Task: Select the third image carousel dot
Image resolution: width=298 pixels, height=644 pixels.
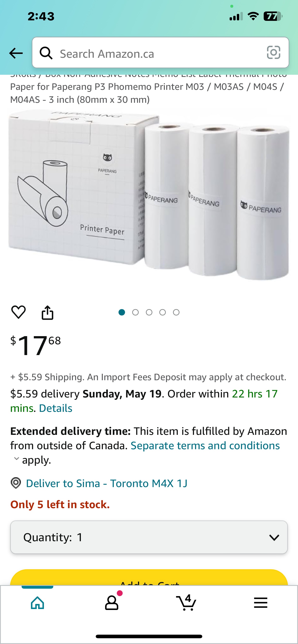Action: tap(149, 312)
